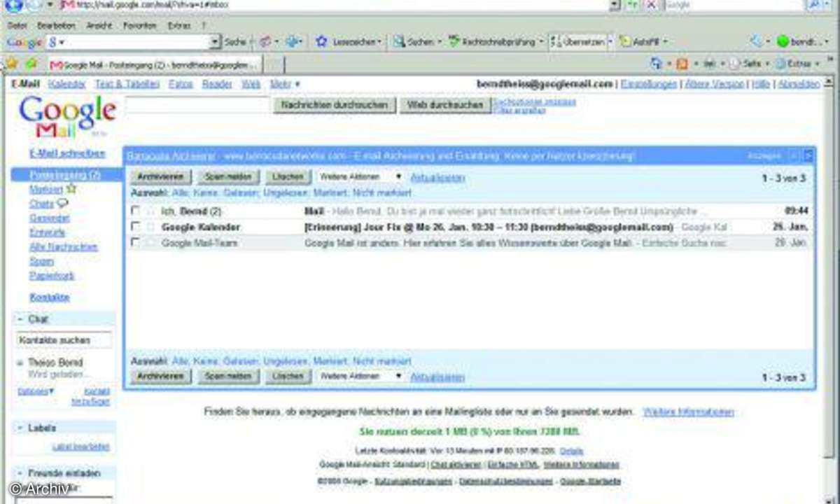Tick the checkbox for Google Kalender message
840x504 pixels.
pos(135,226)
